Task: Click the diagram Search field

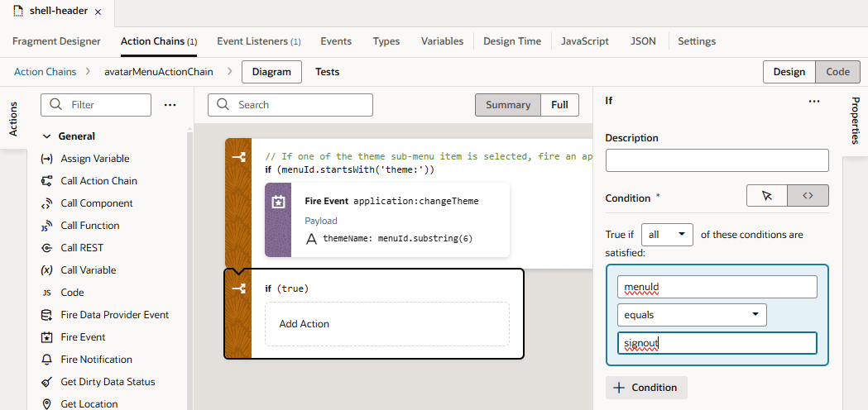Action: [x=290, y=105]
